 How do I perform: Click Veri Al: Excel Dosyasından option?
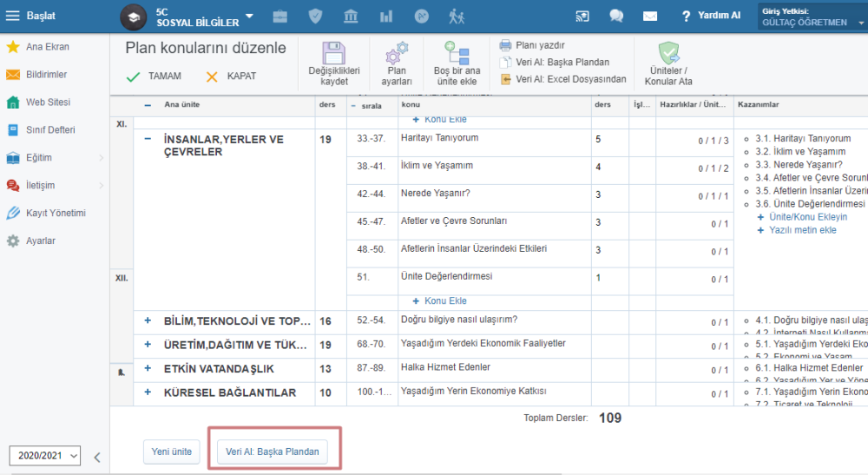563,79
